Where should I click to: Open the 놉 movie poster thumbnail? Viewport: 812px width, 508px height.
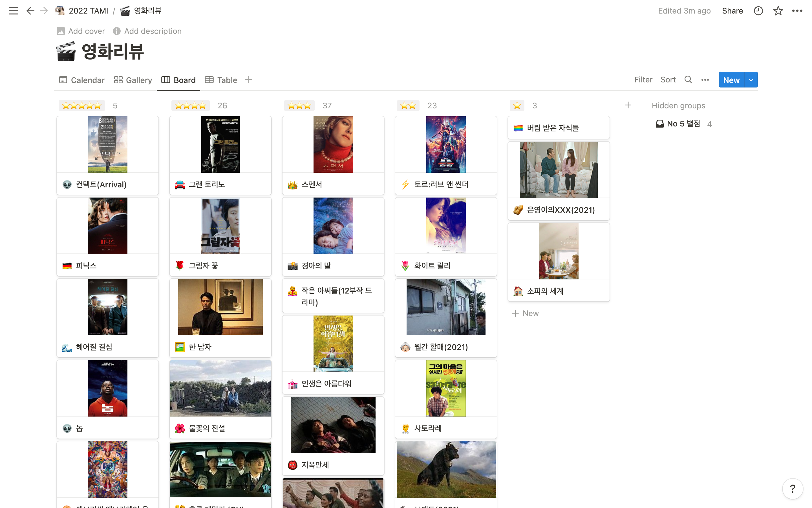(108, 388)
